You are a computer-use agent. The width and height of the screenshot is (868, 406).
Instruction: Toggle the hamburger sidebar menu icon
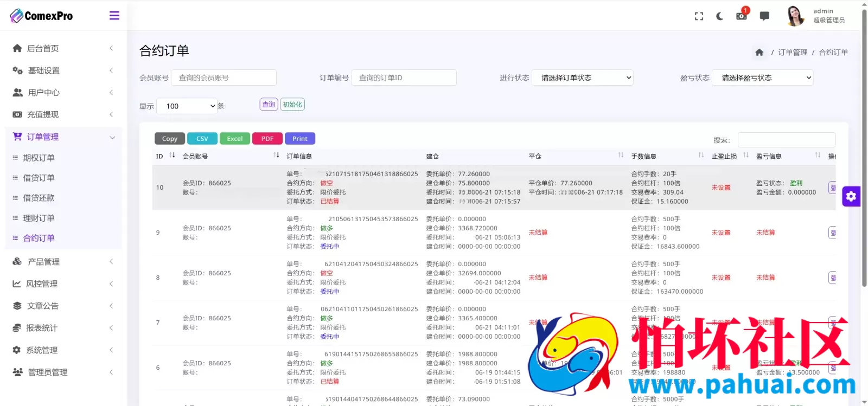click(114, 16)
